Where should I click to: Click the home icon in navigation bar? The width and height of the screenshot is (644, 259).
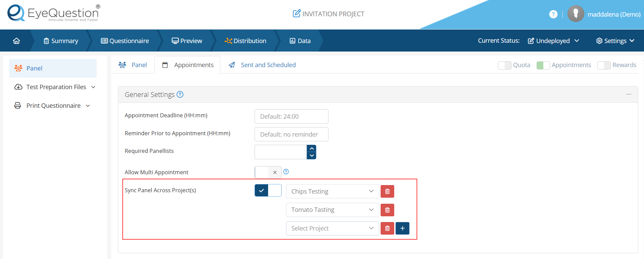pos(16,41)
